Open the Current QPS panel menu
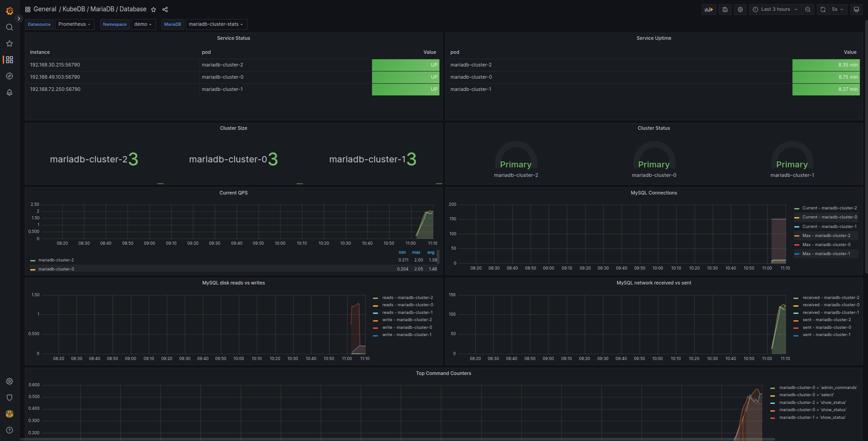This screenshot has height=441, width=868. (233, 192)
